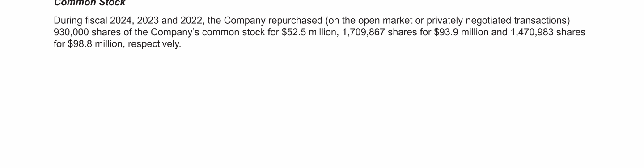Click the year "2023" in the text
Viewport: 644px width, 168px height.
[x=148, y=21]
